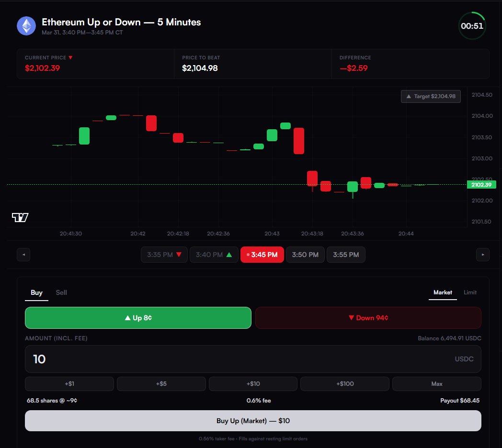Click the right chevron to view later contracts
Screen dimensions: 502x448
pos(483,255)
